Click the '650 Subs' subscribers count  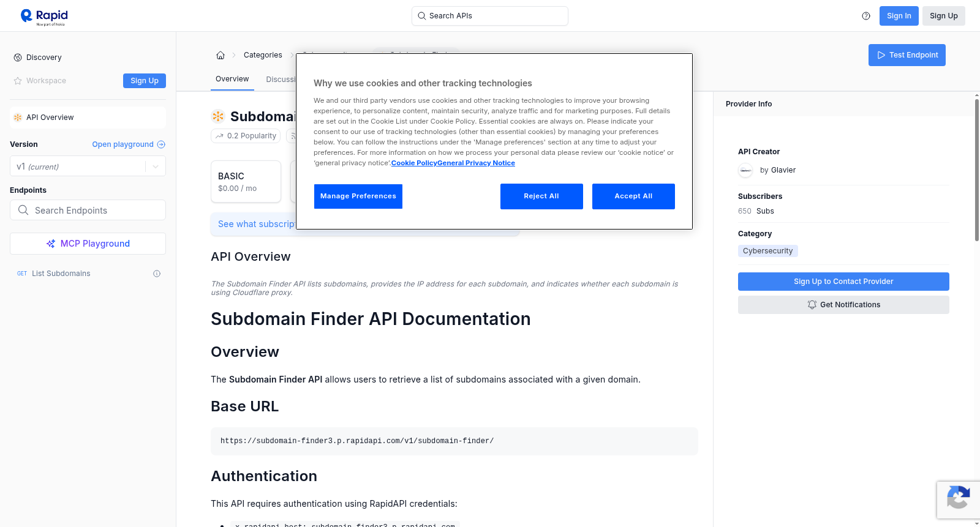click(756, 211)
